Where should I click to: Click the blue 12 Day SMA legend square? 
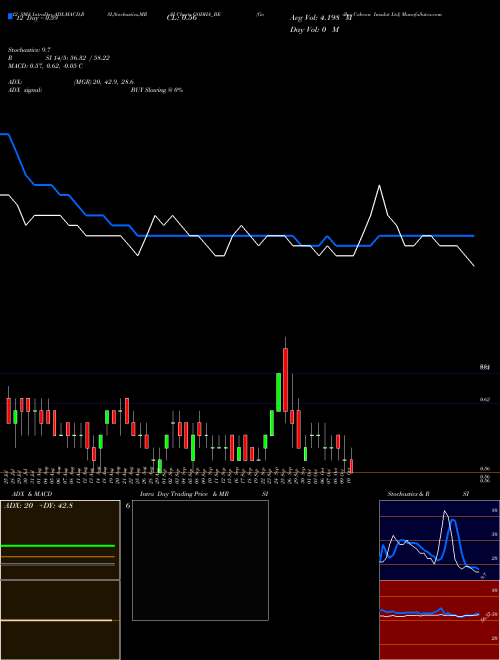[x=11, y=16]
